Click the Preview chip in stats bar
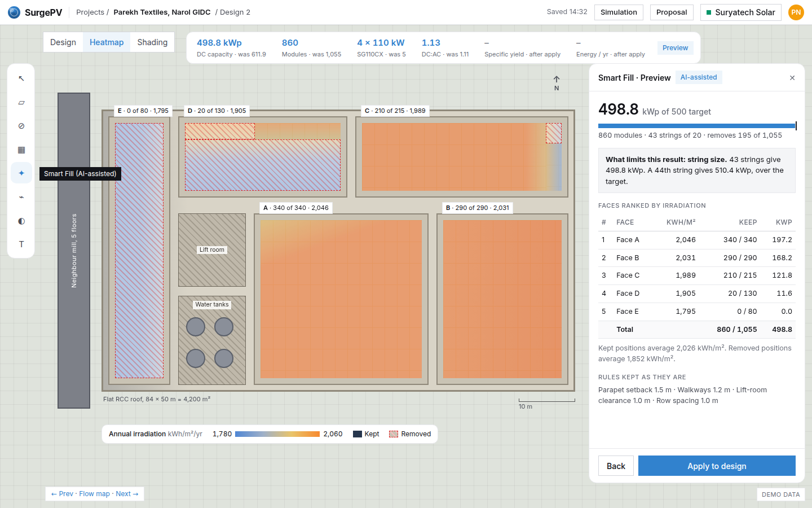Viewport: 812px width, 508px height. pos(675,48)
